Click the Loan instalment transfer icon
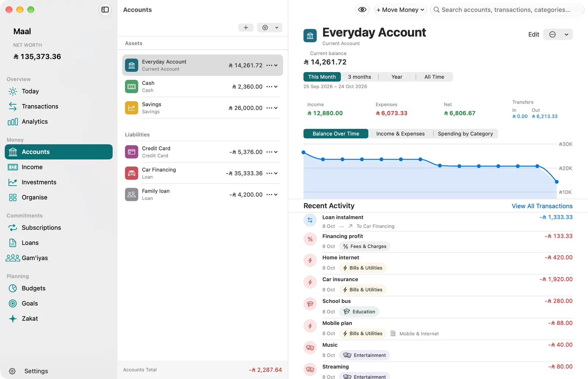 [x=310, y=220]
